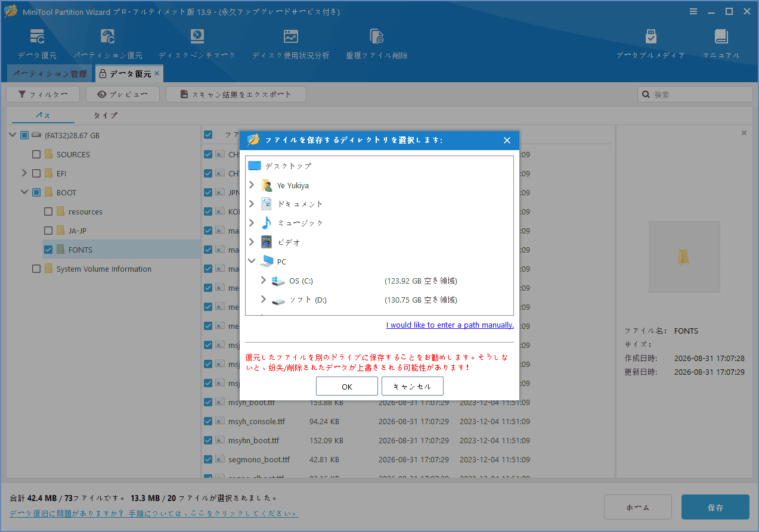Click 'I would like to enter a path manually' link
Screen dimensions: 759x532
click(450, 325)
